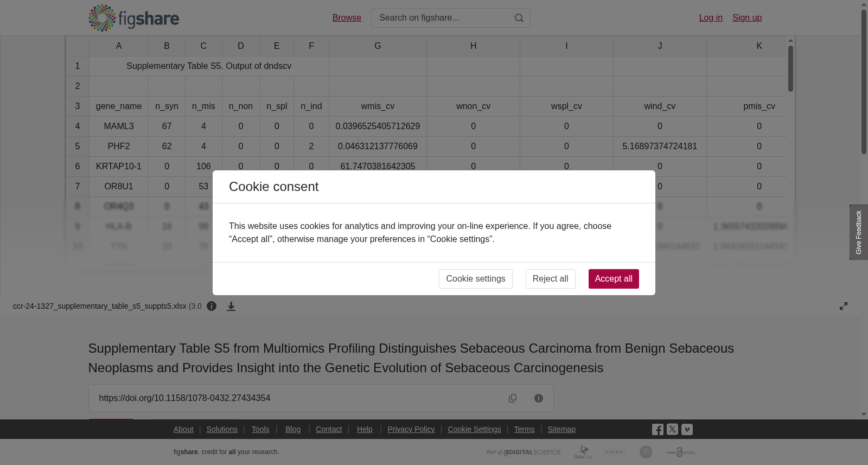
Task: Open Digital Science logo link
Action: [x=524, y=452]
